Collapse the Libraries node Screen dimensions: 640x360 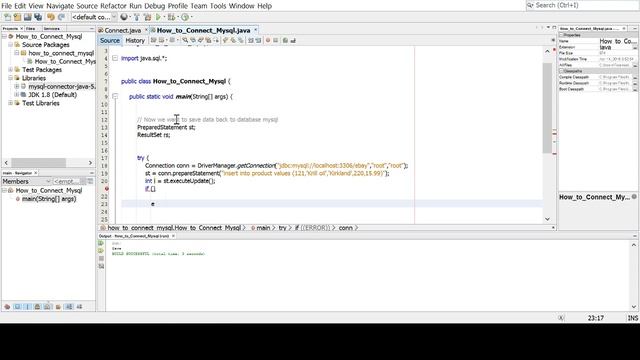[11, 78]
